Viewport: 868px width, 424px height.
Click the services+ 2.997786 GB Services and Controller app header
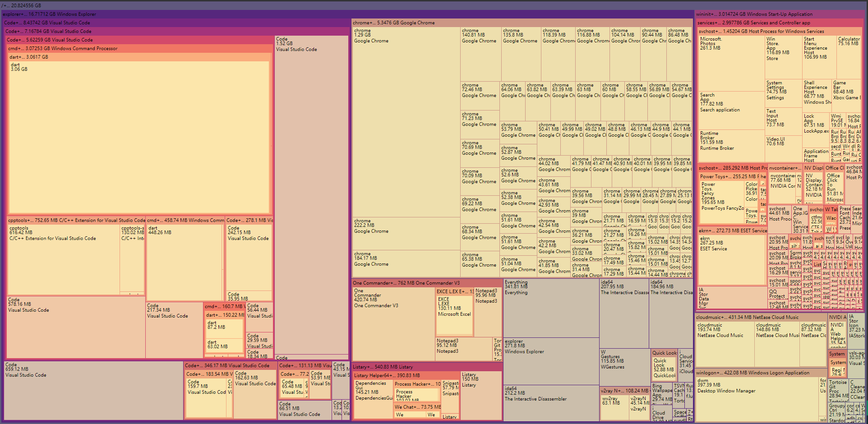779,23
